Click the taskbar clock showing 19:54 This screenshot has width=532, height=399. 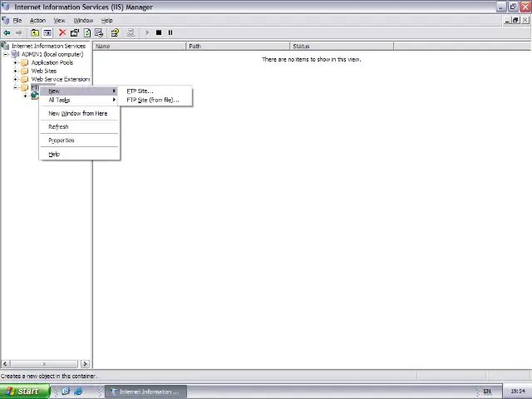point(518,392)
